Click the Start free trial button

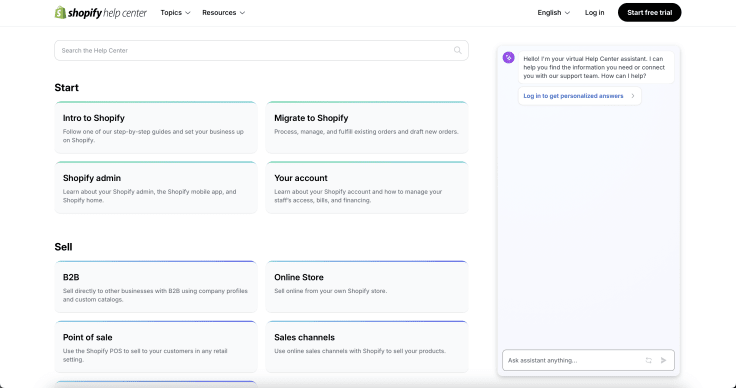pos(649,13)
